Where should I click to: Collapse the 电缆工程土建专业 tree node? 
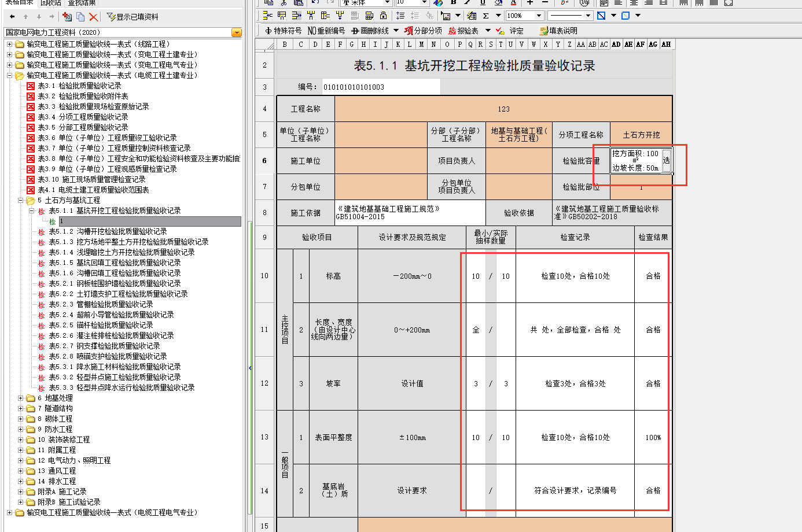point(9,75)
